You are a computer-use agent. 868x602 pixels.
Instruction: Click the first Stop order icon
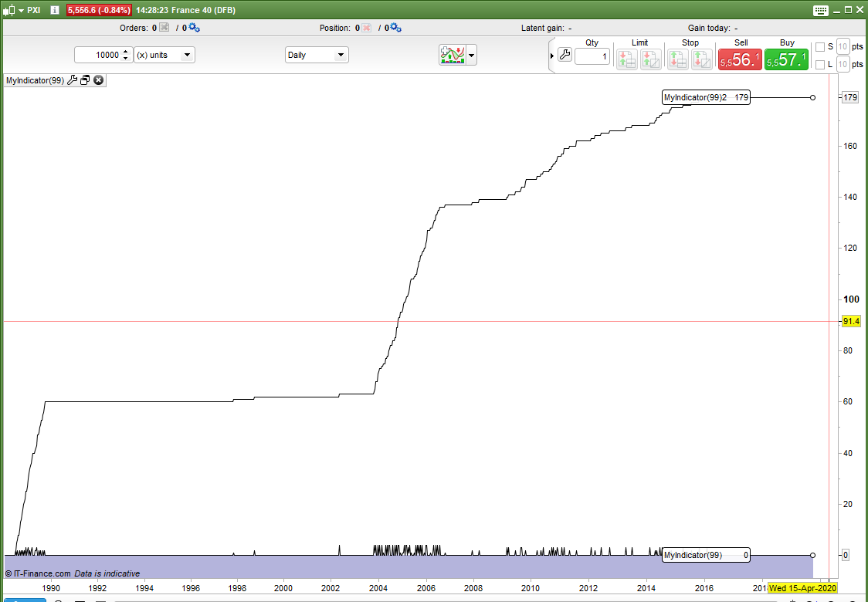(x=677, y=59)
